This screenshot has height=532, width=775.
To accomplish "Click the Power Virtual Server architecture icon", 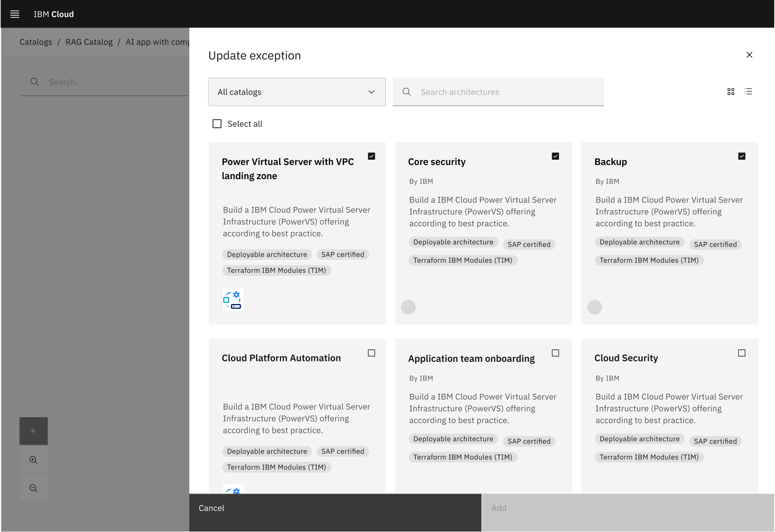I will [233, 300].
